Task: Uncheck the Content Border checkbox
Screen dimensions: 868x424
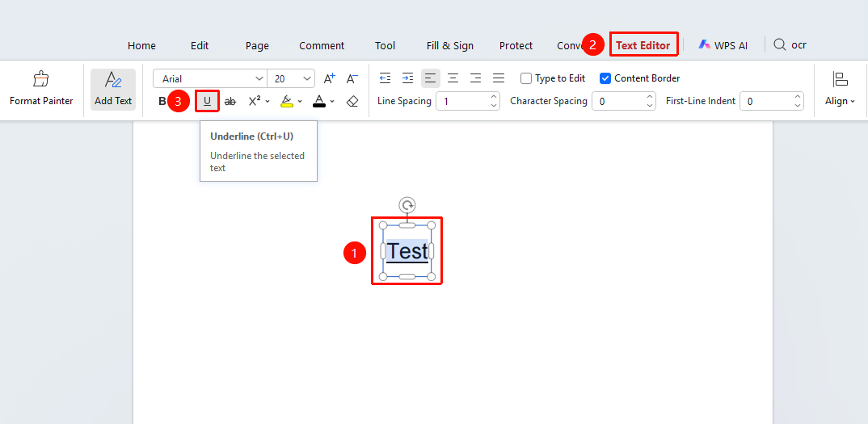Action: click(x=605, y=78)
